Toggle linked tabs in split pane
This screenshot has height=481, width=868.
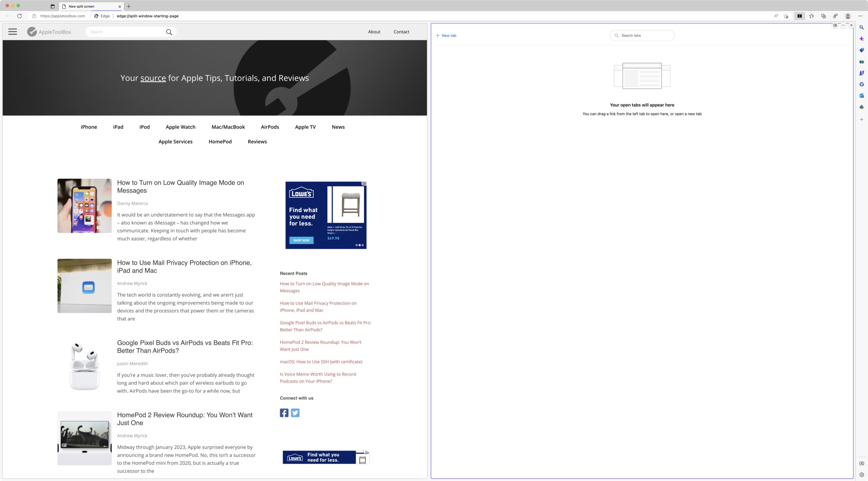835,25
